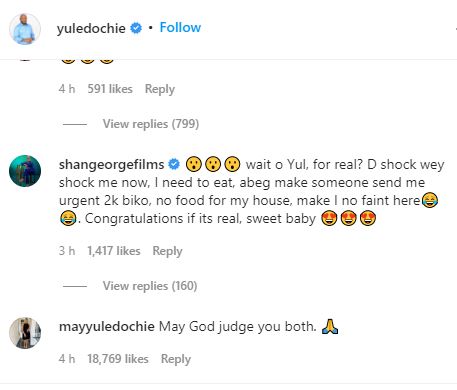The width and height of the screenshot is (457, 390).
Task: Click the yuledochie username in header
Action: point(91,28)
